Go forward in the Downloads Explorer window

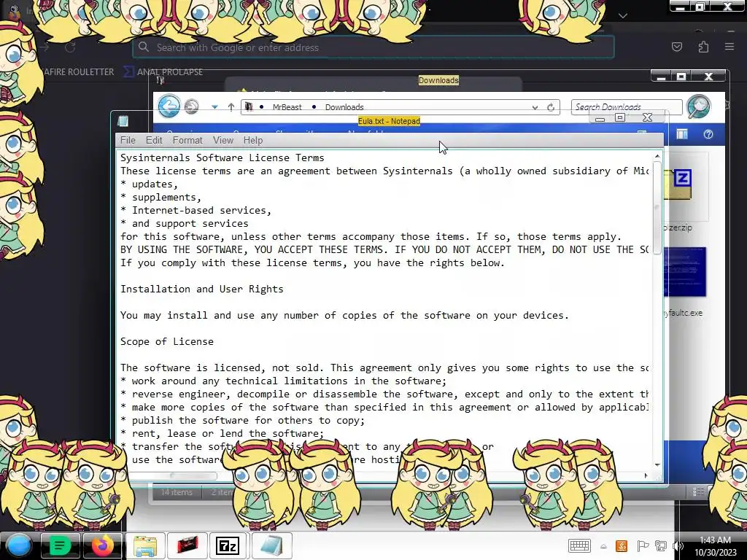(x=192, y=106)
